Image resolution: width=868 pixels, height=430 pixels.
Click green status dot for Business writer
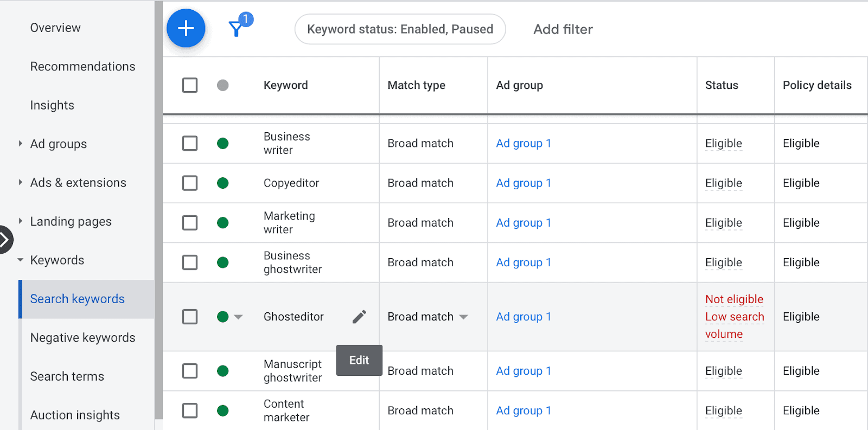pyautogui.click(x=222, y=144)
